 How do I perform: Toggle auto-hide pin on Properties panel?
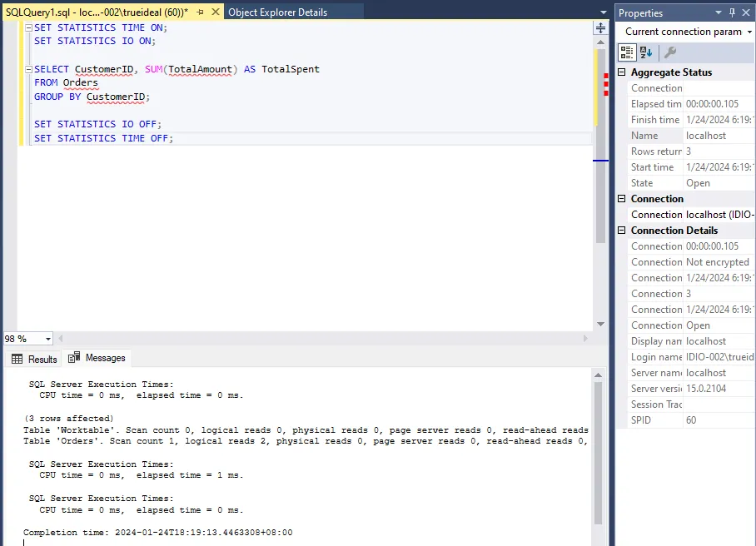[733, 12]
